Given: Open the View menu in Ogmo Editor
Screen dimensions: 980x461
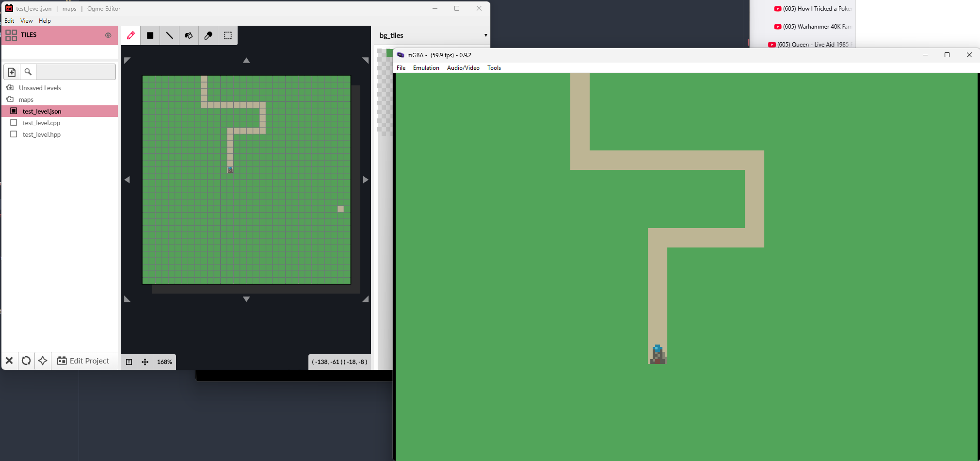Looking at the screenshot, I should tap(26, 20).
